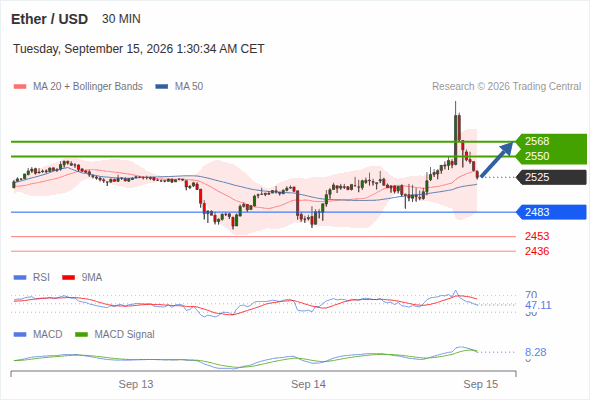Click the blue upward forecast arrow
The image size is (590, 400).
(x=497, y=159)
